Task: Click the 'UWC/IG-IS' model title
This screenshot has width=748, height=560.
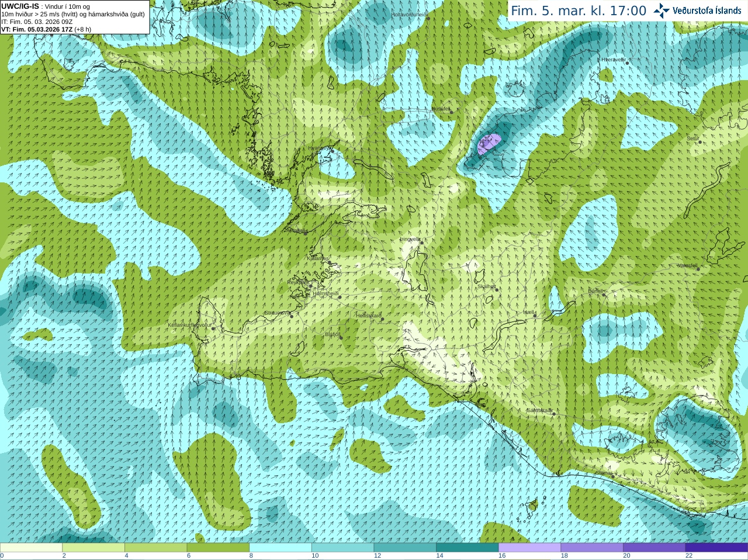Action: tap(20, 6)
